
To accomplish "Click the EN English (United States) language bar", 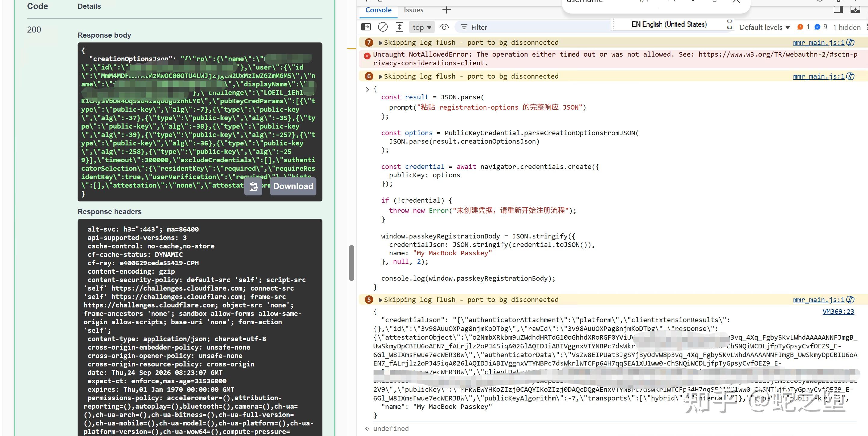I will point(669,24).
